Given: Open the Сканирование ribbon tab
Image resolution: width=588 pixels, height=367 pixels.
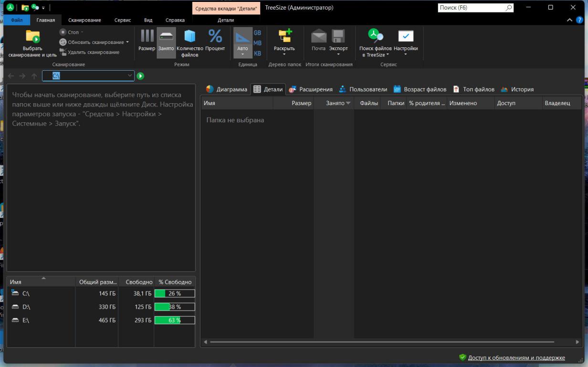Looking at the screenshot, I should [x=84, y=20].
